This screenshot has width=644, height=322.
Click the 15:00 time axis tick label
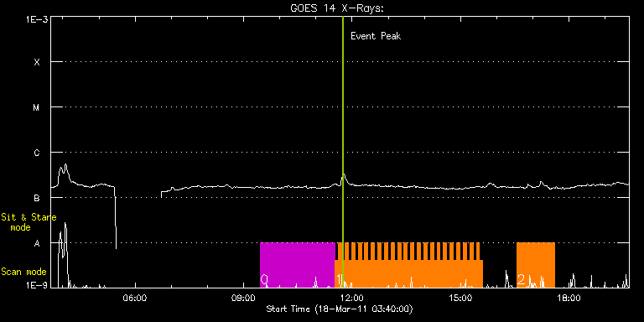click(x=460, y=298)
